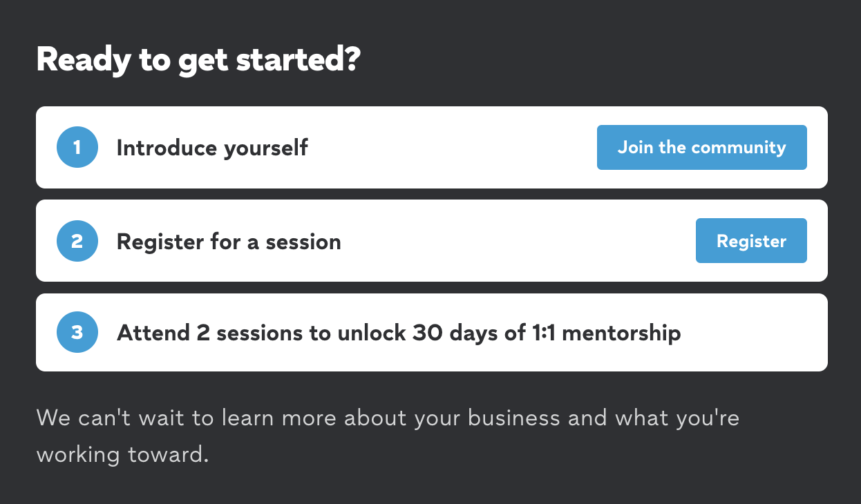The height and width of the screenshot is (504, 861).
Task: Click the blue step 3 circle
Action: pyautogui.click(x=77, y=332)
